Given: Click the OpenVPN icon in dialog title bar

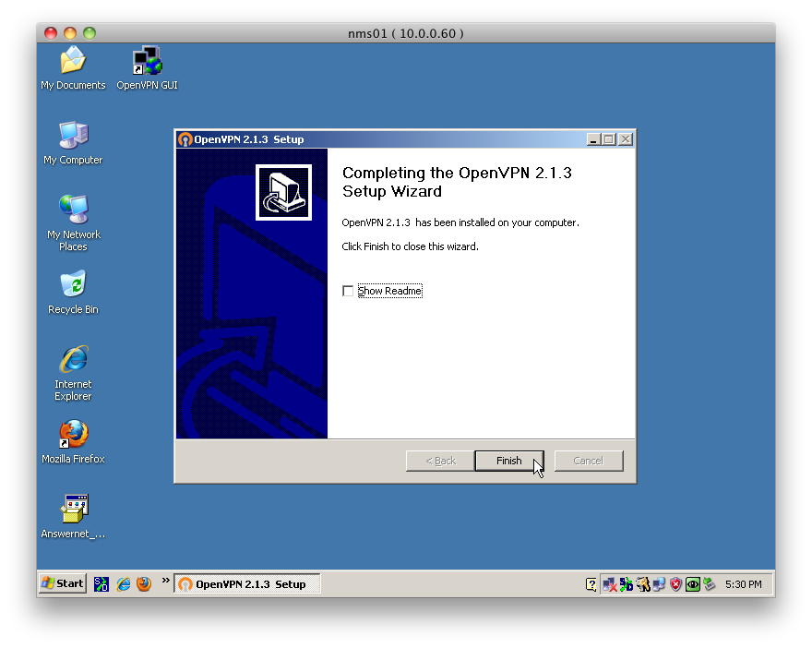Looking at the screenshot, I should click(185, 139).
